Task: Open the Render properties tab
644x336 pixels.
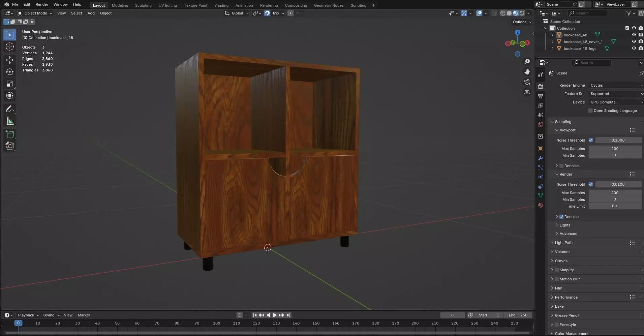Action: 541,86
